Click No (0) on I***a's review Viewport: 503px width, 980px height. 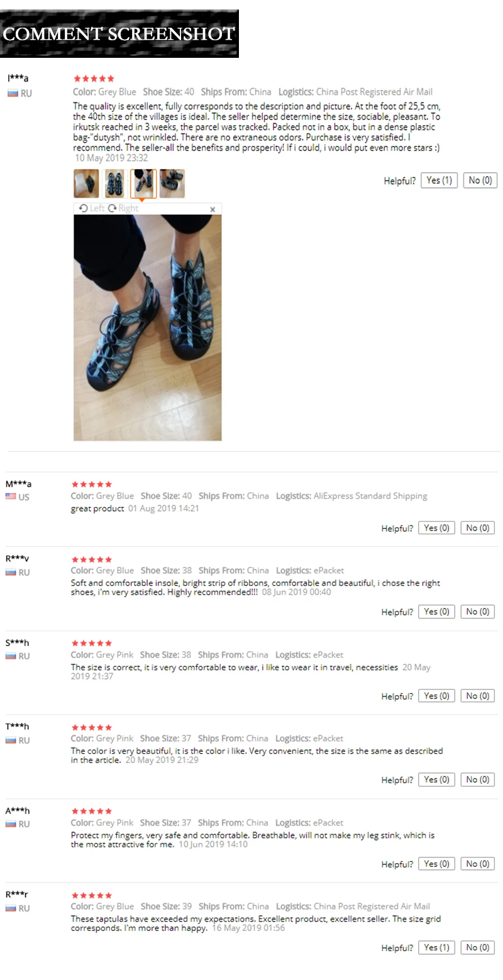coord(480,180)
